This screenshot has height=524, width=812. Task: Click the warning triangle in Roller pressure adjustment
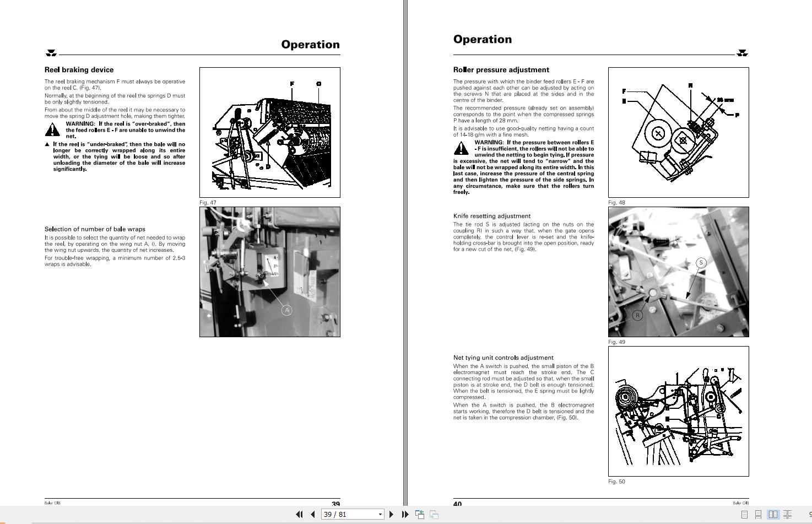pos(461,148)
